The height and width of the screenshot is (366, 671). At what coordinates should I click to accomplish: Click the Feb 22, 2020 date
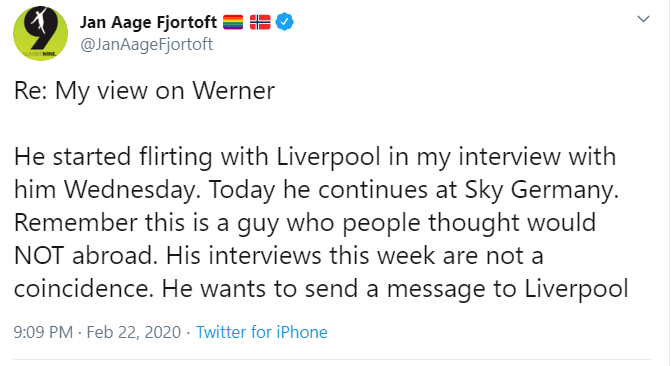(x=134, y=332)
